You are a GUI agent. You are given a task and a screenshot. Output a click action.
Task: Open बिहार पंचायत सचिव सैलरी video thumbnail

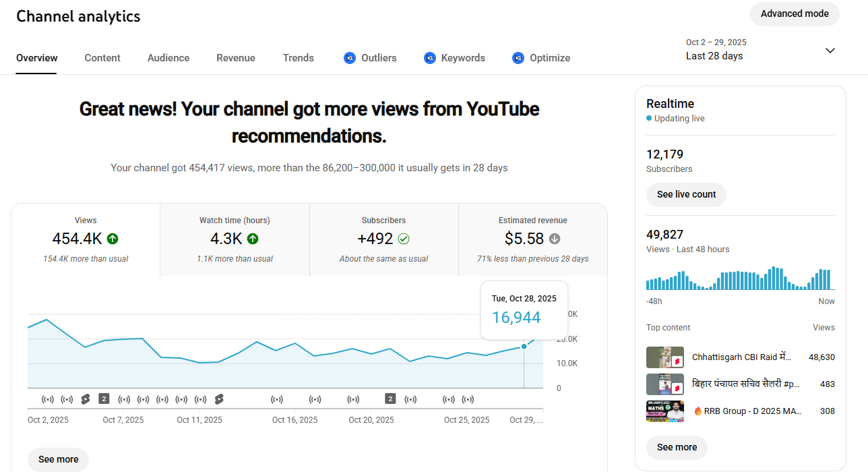click(x=665, y=384)
